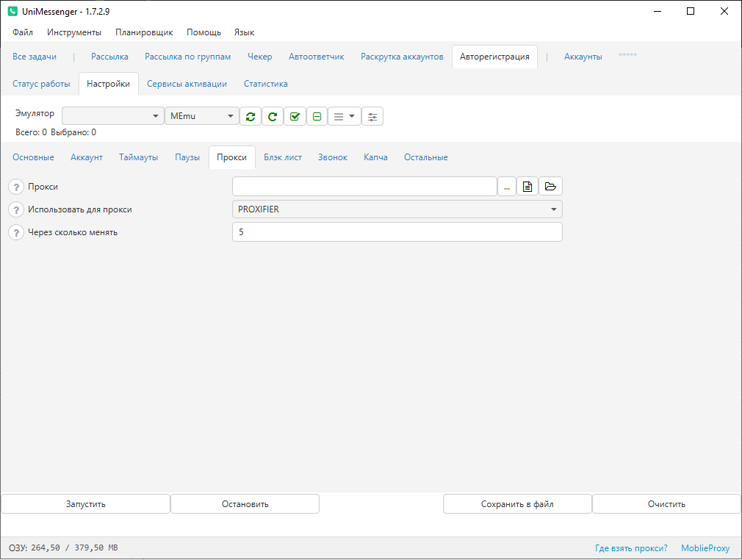Open the Планировщик menu

pyautogui.click(x=144, y=32)
